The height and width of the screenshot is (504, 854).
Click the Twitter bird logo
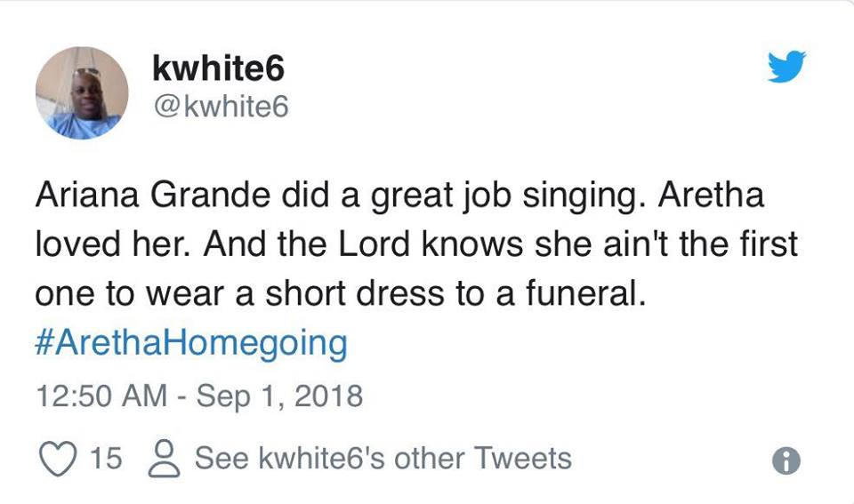click(786, 68)
